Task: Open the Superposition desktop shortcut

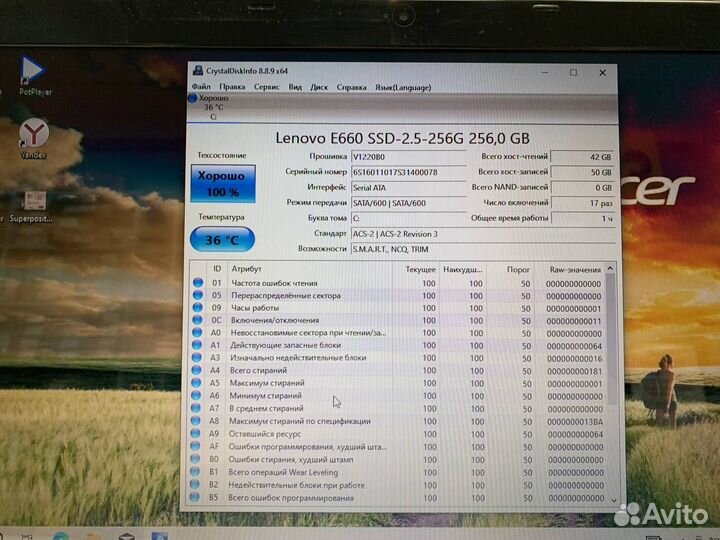Action: (x=32, y=207)
